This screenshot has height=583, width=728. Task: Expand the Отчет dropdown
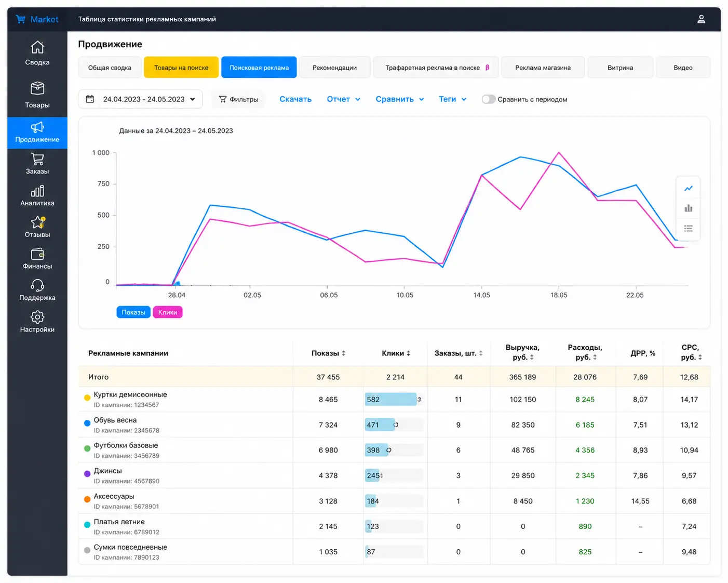click(343, 99)
